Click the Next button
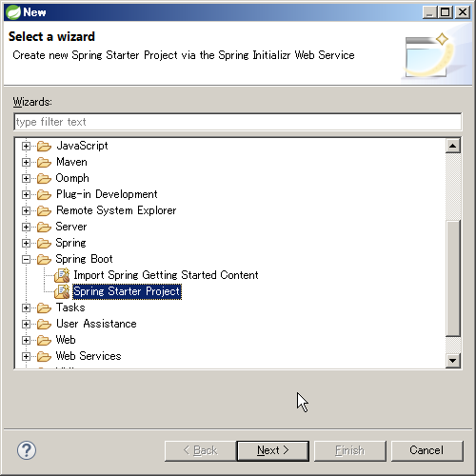Image resolution: width=476 pixels, height=476 pixels. (x=273, y=450)
